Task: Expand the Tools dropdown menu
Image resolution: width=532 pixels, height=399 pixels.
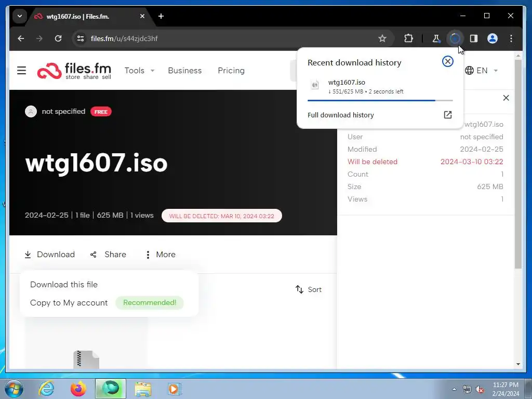Action: click(139, 71)
